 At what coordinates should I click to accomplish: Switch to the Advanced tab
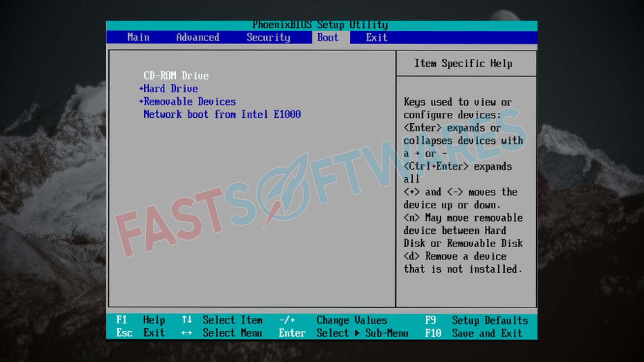click(198, 37)
